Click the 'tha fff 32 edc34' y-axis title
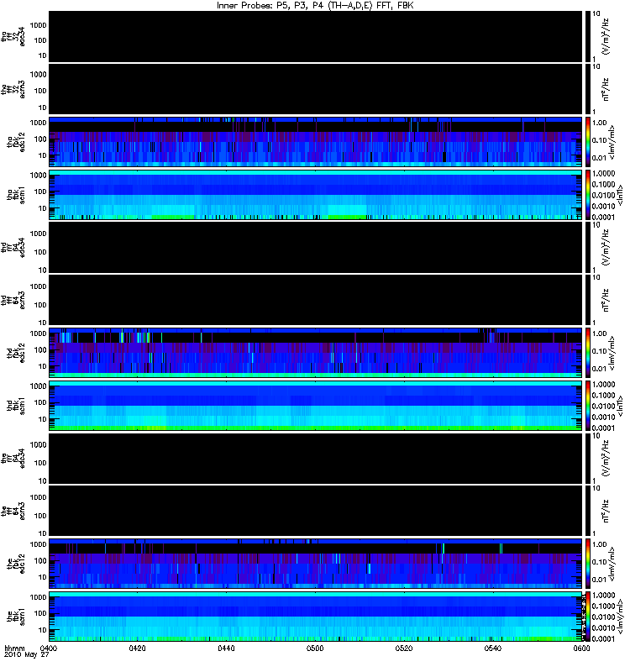This screenshot has height=672, width=630. click(13, 37)
